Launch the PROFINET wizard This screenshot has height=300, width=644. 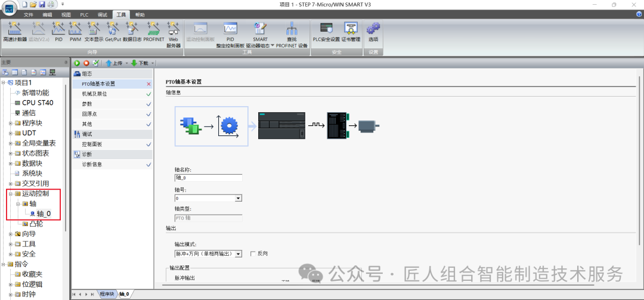pyautogui.click(x=153, y=30)
